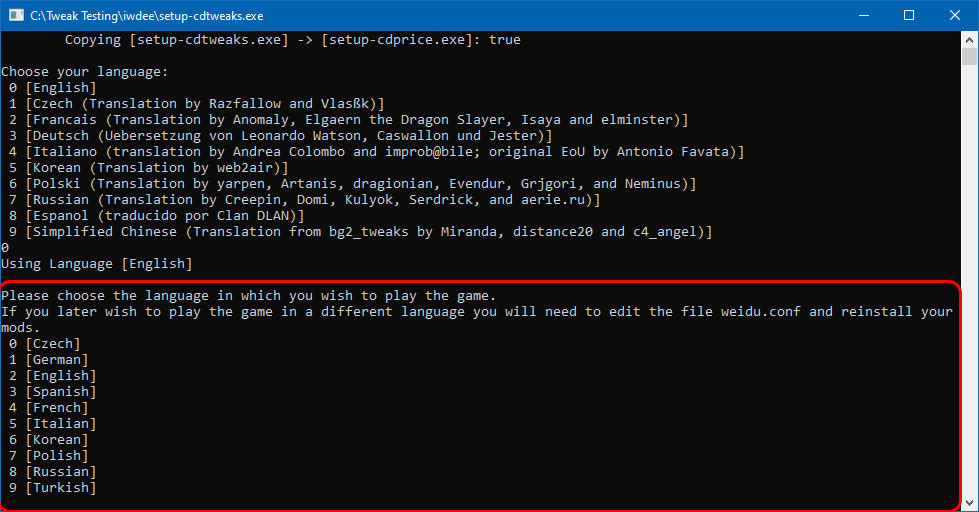Click the scrollbar down arrow
This screenshot has width=979, height=512.
970,503
